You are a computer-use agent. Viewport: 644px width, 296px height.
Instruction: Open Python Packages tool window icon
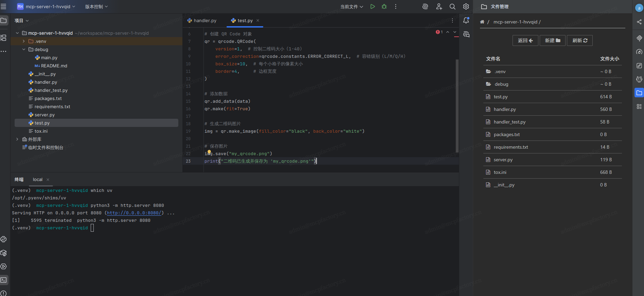pyautogui.click(x=4, y=253)
